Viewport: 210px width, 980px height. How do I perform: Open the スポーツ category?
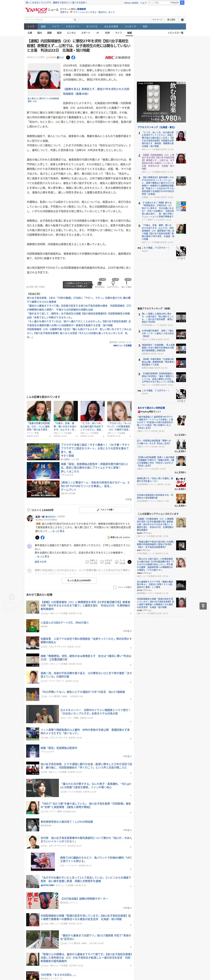[86, 33]
